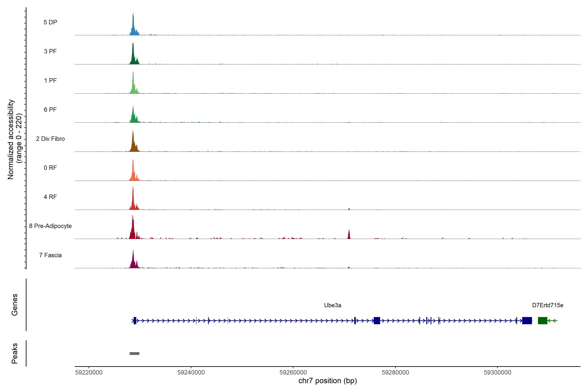Click the gray peak region bar
This screenshot has height=392, width=588.
[x=134, y=353]
